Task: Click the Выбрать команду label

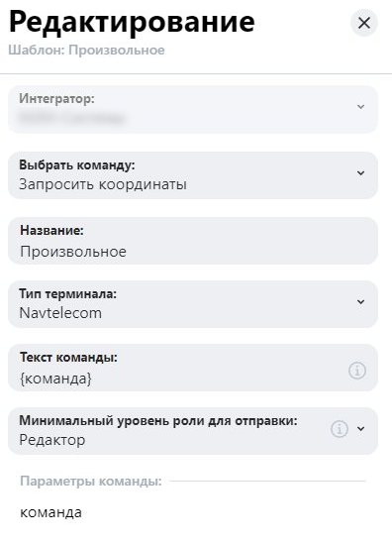Action: click(x=77, y=164)
